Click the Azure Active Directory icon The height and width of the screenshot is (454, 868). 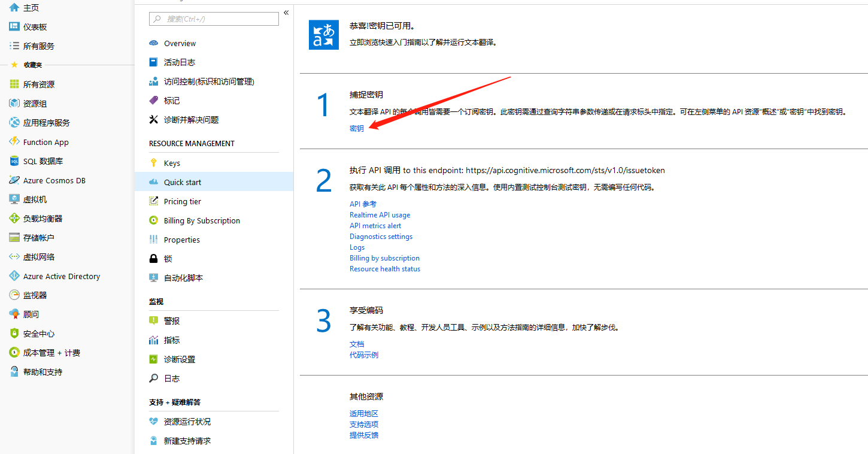pyautogui.click(x=14, y=276)
